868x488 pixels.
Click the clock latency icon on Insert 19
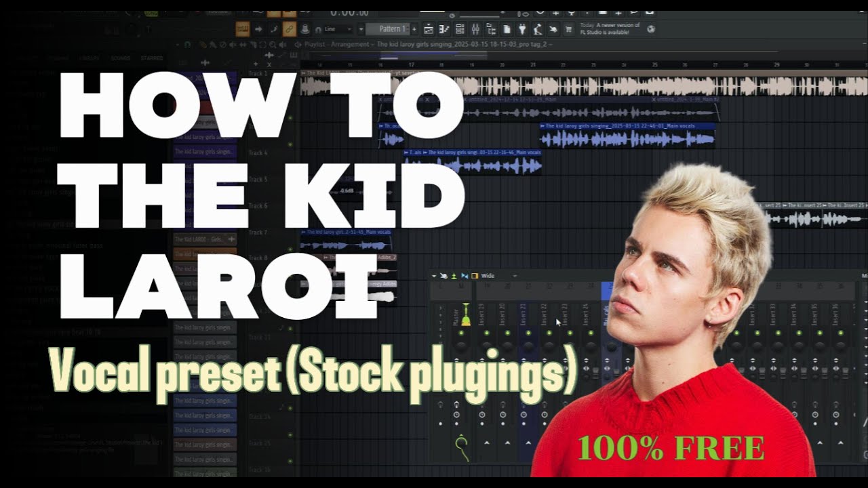click(482, 415)
